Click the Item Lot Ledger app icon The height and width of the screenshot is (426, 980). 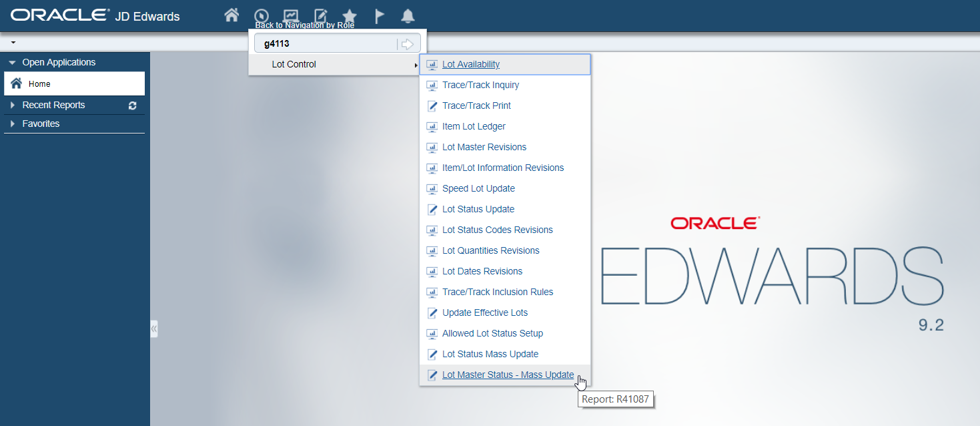coord(432,127)
